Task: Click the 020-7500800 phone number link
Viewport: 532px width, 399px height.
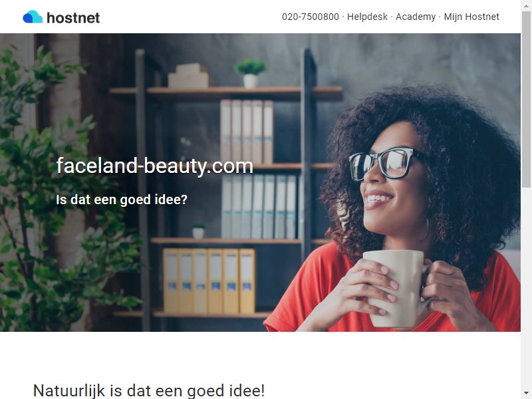Action: tap(311, 17)
